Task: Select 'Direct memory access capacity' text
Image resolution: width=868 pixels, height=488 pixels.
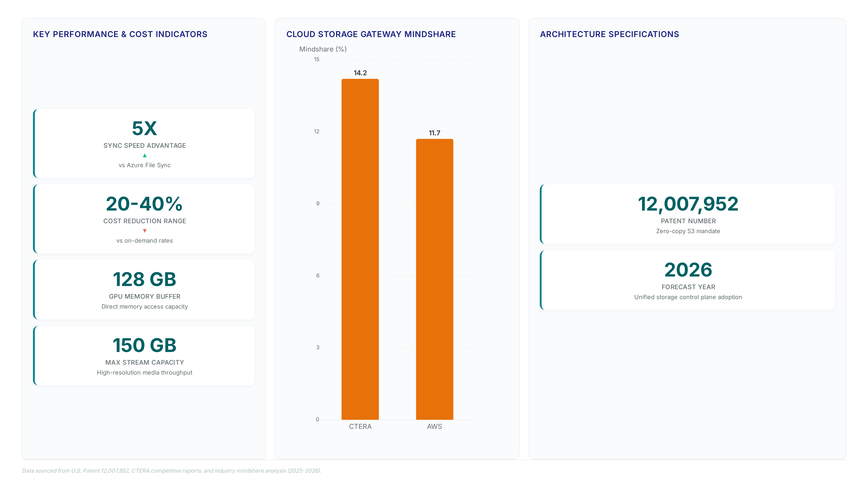Action: [145, 307]
